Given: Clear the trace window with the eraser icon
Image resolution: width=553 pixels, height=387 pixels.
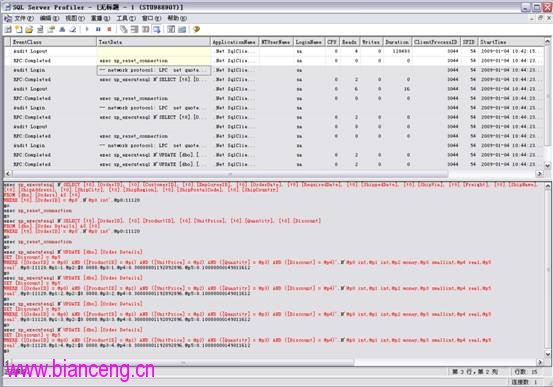Looking at the screenshot, I should pyautogui.click(x=73, y=30).
